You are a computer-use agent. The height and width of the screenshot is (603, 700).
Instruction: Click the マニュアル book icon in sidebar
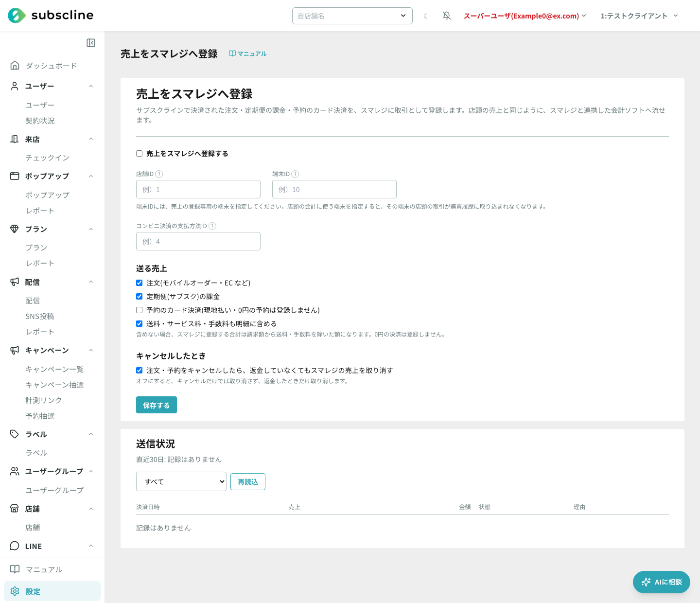pyautogui.click(x=15, y=569)
